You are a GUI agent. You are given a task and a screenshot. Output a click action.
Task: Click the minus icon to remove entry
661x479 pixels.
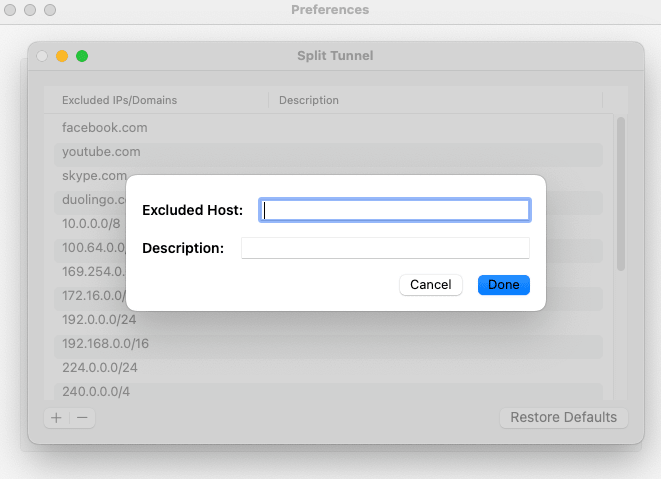click(x=82, y=418)
